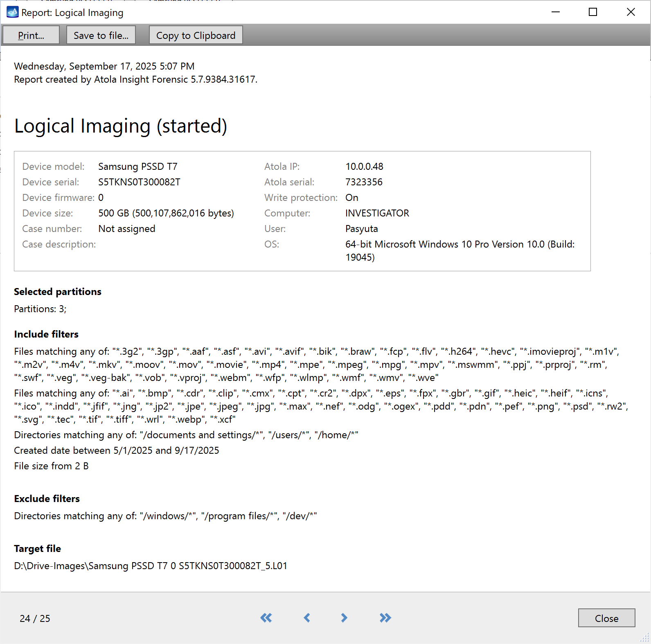Click device model Samsung PSSD T7
The width and height of the screenshot is (651, 644).
pos(138,167)
